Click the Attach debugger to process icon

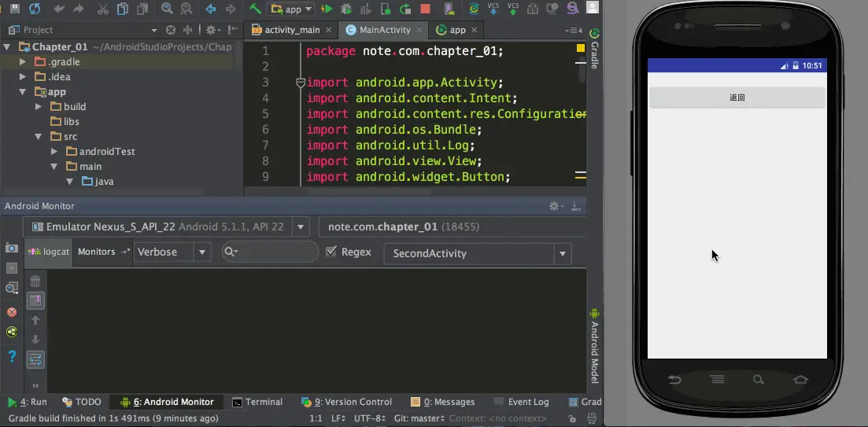tap(385, 9)
